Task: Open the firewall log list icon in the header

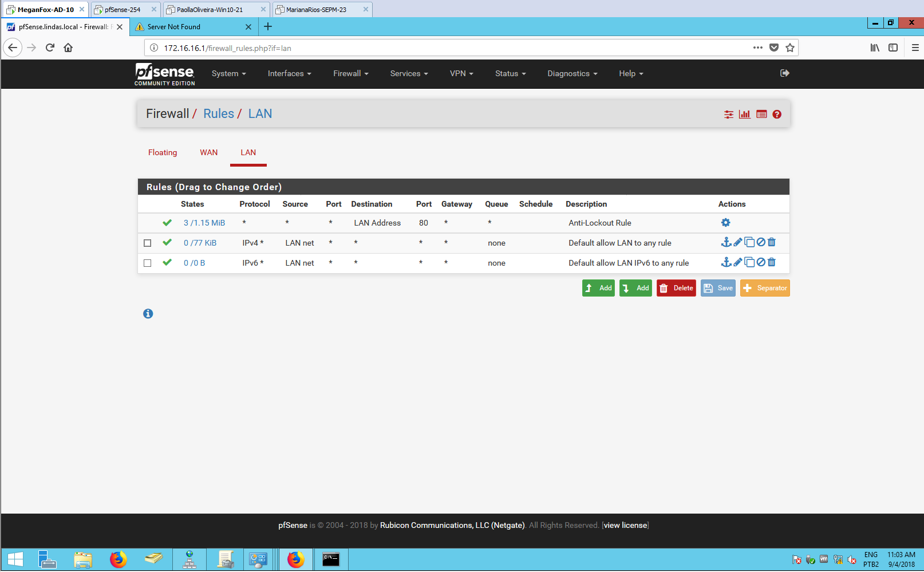Action: [x=761, y=115]
